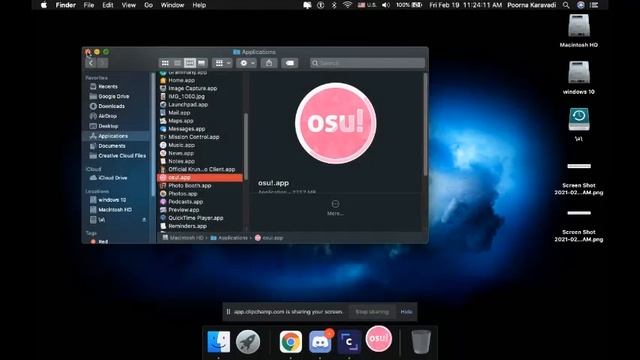This screenshot has width=640, height=360.
Task: Hide the screen sharing notice
Action: [x=406, y=312]
